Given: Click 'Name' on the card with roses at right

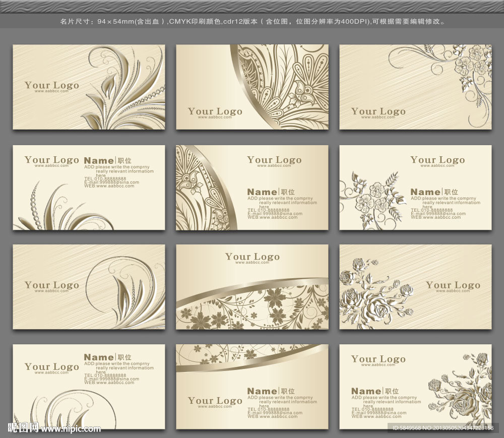Looking at the screenshot, I should (366, 391).
